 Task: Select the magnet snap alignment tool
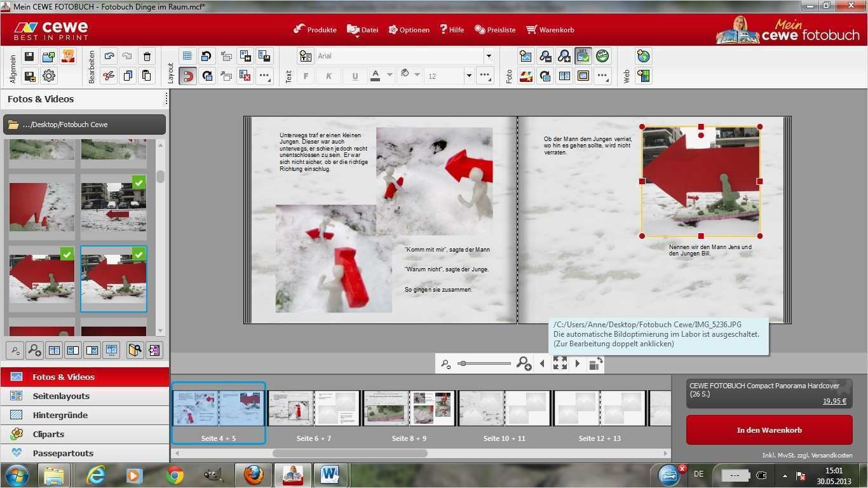188,76
